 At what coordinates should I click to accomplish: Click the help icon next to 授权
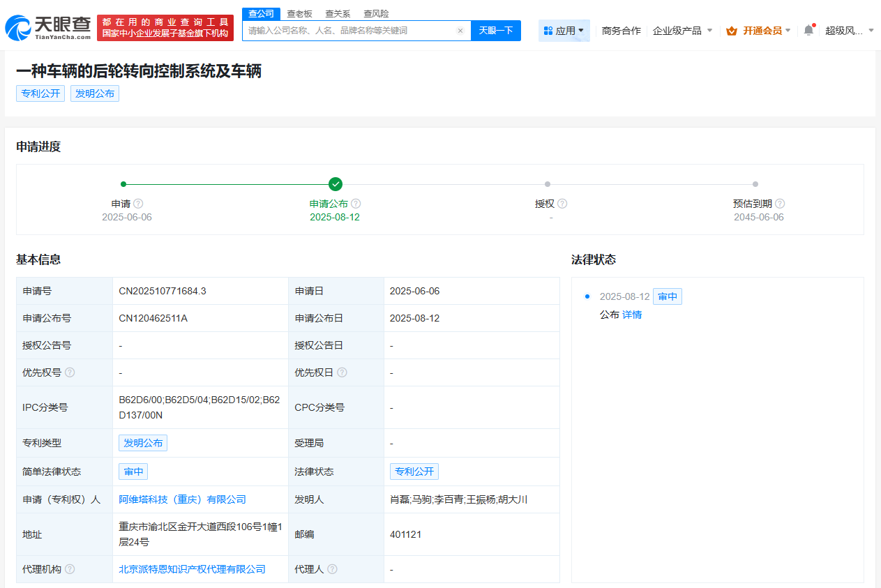coord(562,203)
